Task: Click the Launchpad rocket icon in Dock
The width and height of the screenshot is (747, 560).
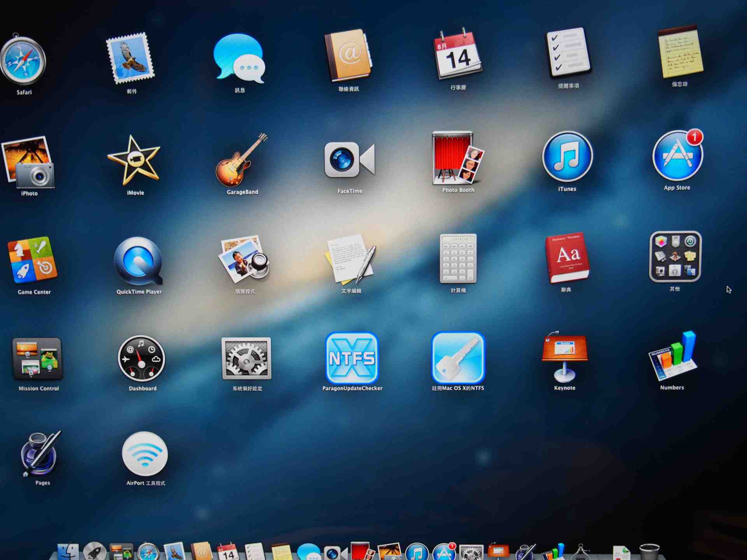Action: (x=95, y=552)
